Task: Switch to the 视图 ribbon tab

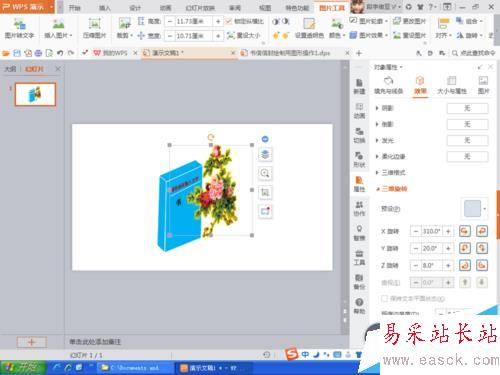Action: 265,8
